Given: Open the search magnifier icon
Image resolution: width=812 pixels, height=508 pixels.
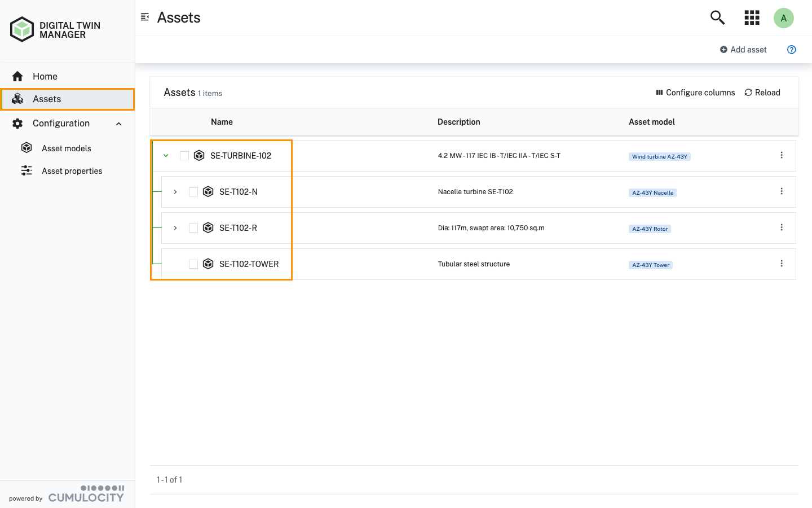Looking at the screenshot, I should click(717, 17).
